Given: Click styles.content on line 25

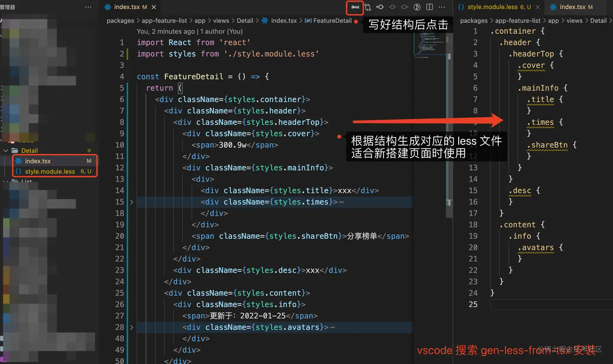Looking at the screenshot, I should tap(269, 293).
